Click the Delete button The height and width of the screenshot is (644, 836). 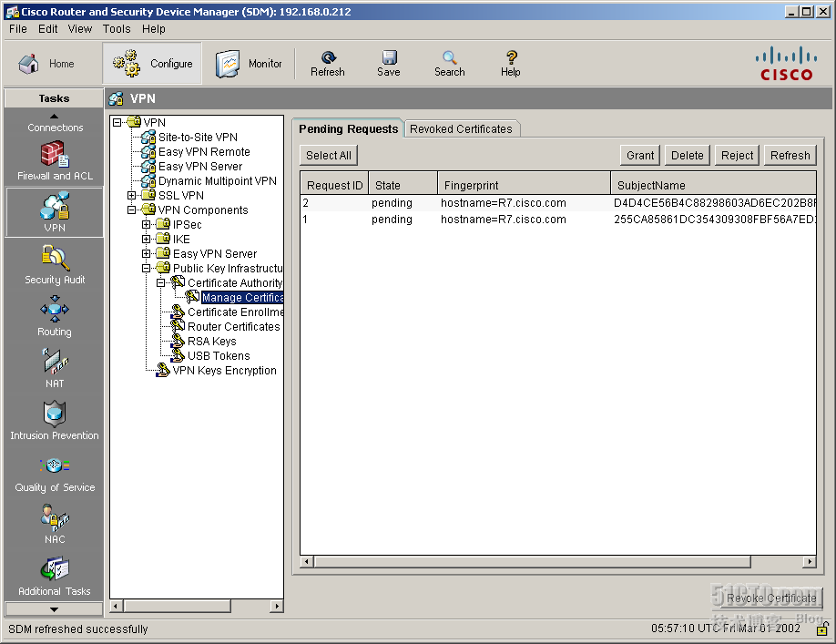[x=688, y=155]
